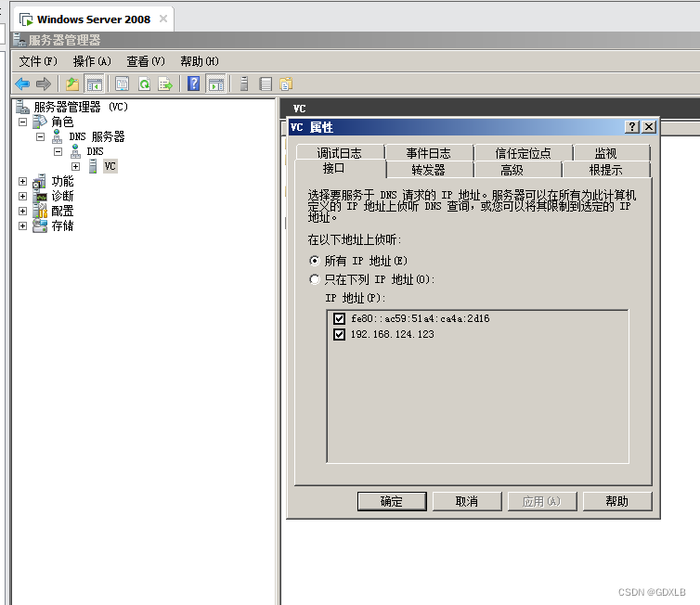Click the 功能 features icon

(39, 181)
